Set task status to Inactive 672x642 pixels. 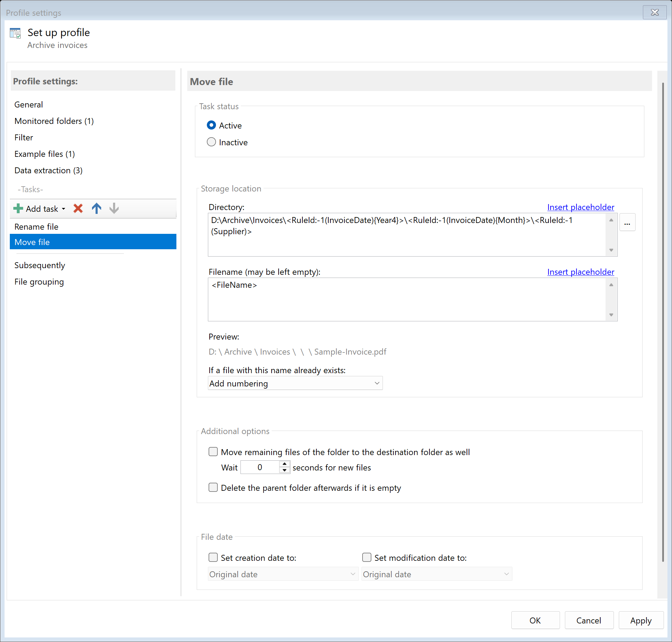211,142
